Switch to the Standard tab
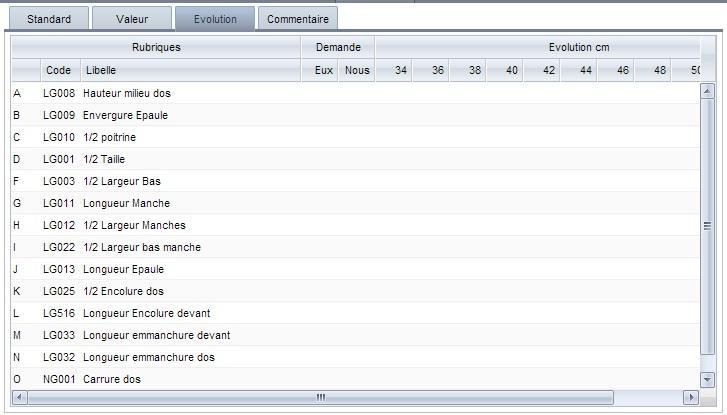727x415 pixels. point(48,19)
